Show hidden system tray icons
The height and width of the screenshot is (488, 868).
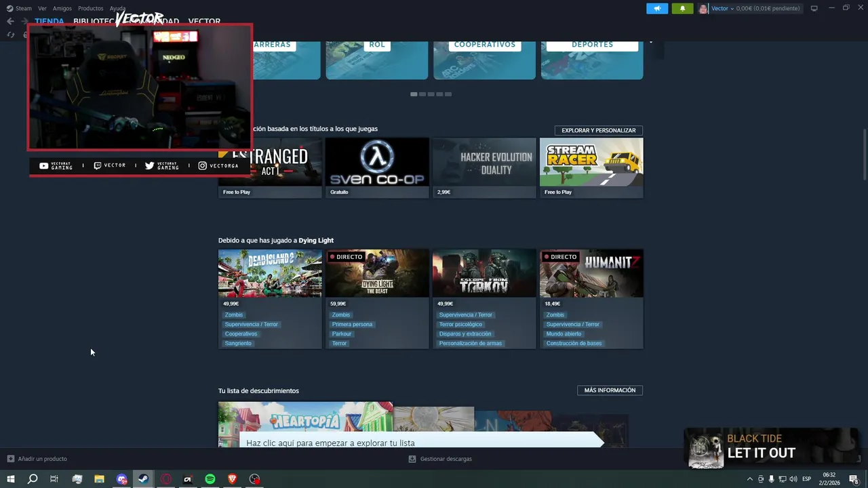[x=749, y=479]
